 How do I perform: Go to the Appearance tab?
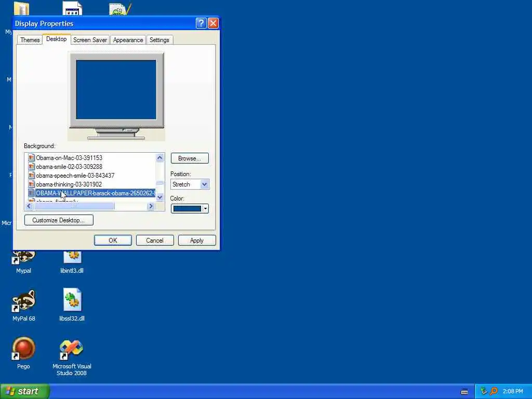click(128, 40)
